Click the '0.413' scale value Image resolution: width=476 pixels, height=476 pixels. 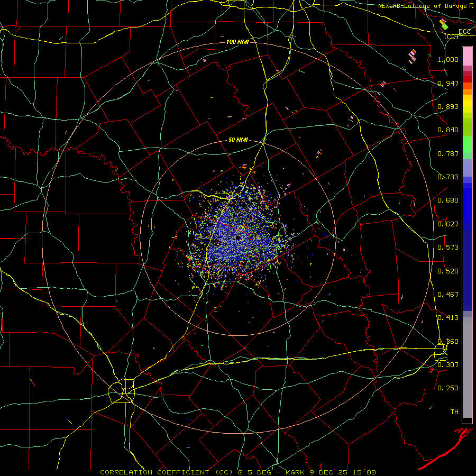pyautogui.click(x=448, y=317)
